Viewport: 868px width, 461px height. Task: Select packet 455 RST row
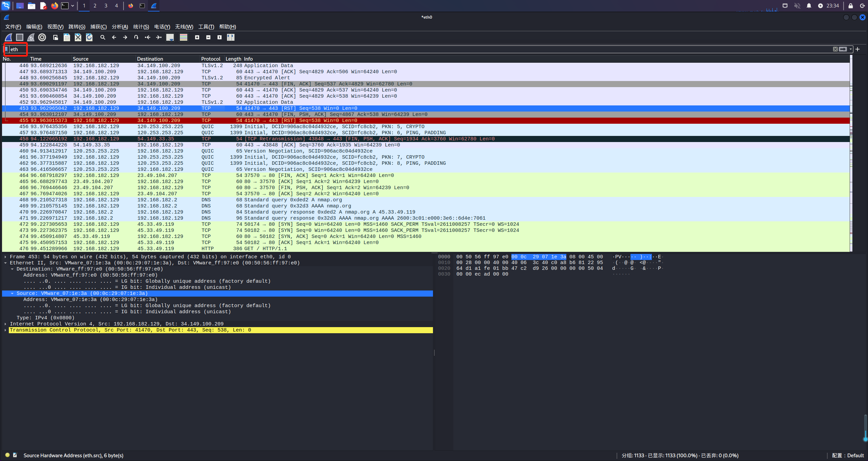coord(426,121)
